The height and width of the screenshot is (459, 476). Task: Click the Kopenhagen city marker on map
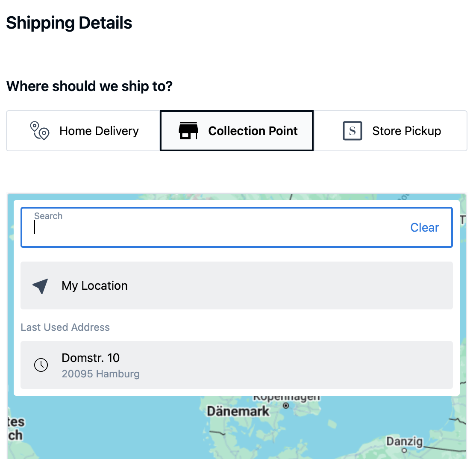(x=286, y=405)
